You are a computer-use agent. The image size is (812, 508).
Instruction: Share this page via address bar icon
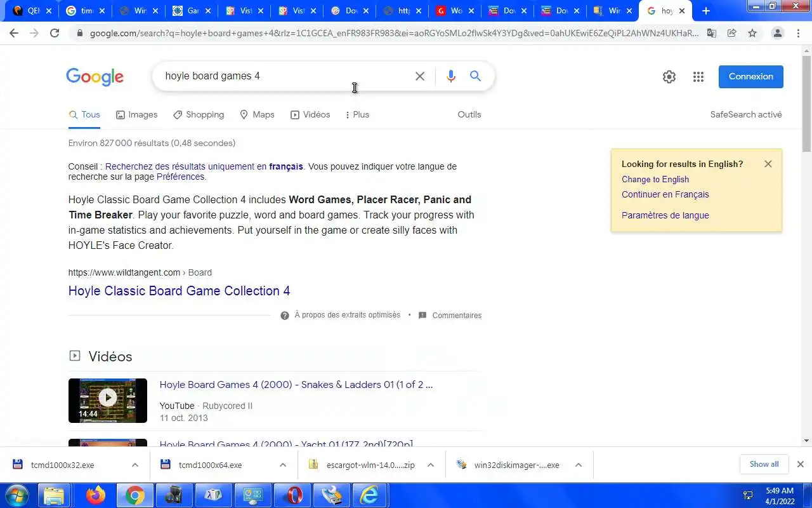pyautogui.click(x=732, y=33)
